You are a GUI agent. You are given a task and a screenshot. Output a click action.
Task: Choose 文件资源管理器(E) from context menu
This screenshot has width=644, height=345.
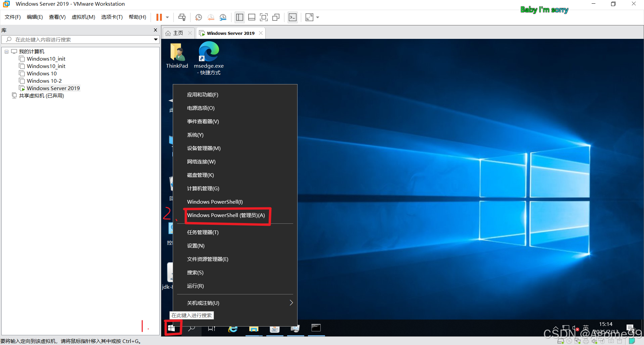coord(235,259)
